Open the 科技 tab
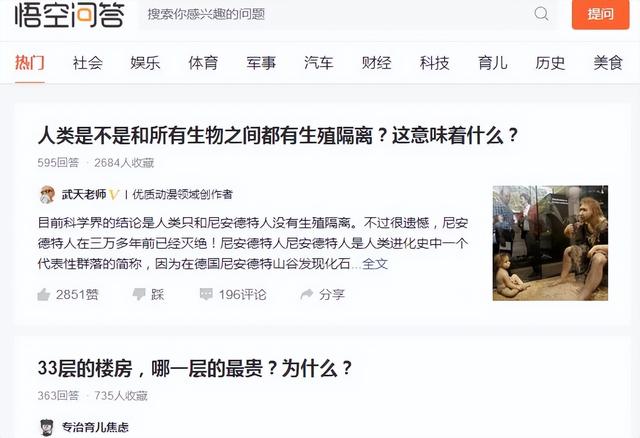The image size is (640, 438). pyautogui.click(x=435, y=63)
